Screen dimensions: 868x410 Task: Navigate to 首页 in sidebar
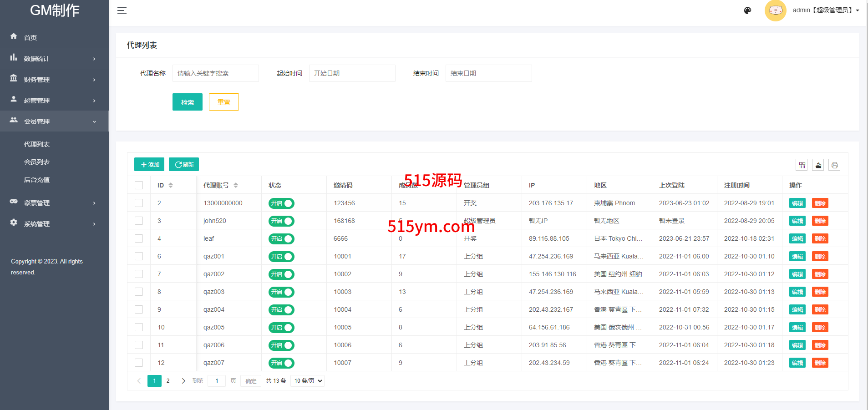[x=30, y=38]
